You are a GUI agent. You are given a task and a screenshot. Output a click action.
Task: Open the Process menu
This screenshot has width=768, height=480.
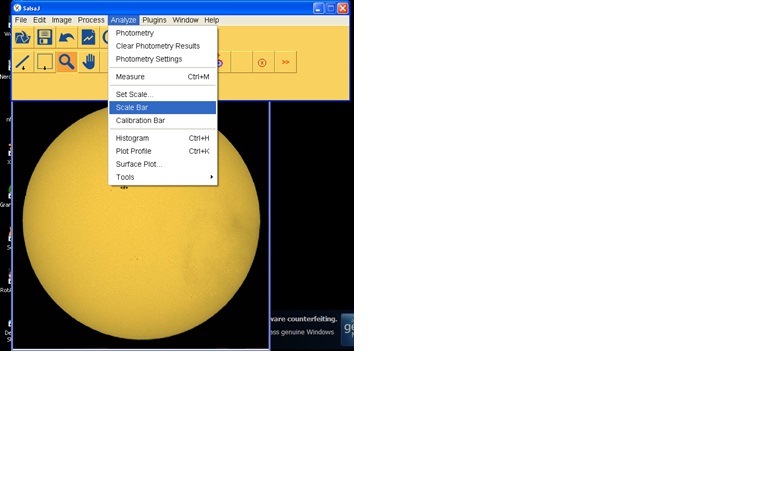click(x=91, y=20)
